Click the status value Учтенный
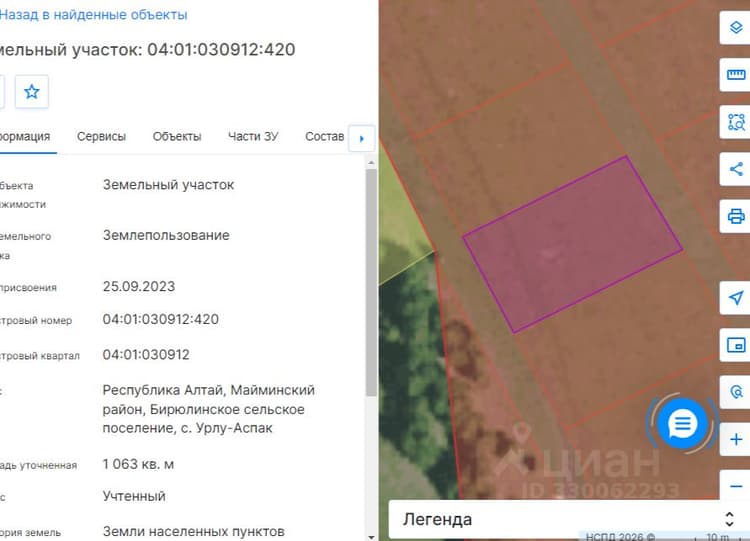Screen dimensions: 750x541 tap(134, 497)
